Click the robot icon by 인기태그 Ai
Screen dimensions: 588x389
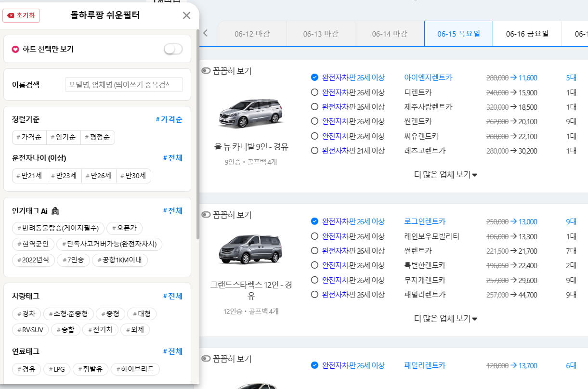[x=55, y=211]
